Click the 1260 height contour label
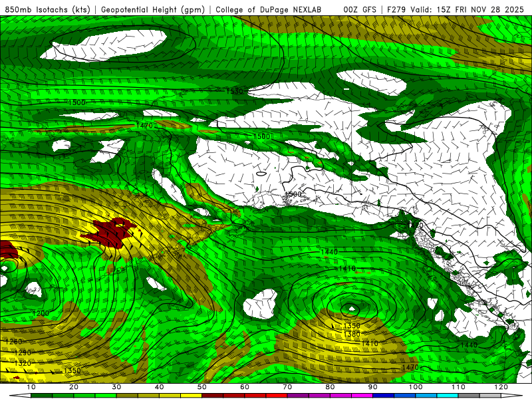Image resolution: width=532 pixels, height=399 pixels. (x=13, y=341)
